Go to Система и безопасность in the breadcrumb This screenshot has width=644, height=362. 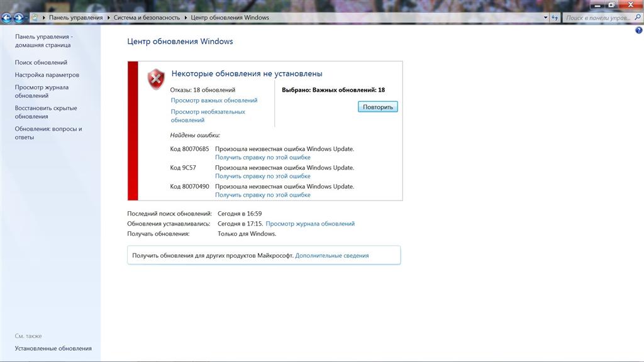[147, 18]
